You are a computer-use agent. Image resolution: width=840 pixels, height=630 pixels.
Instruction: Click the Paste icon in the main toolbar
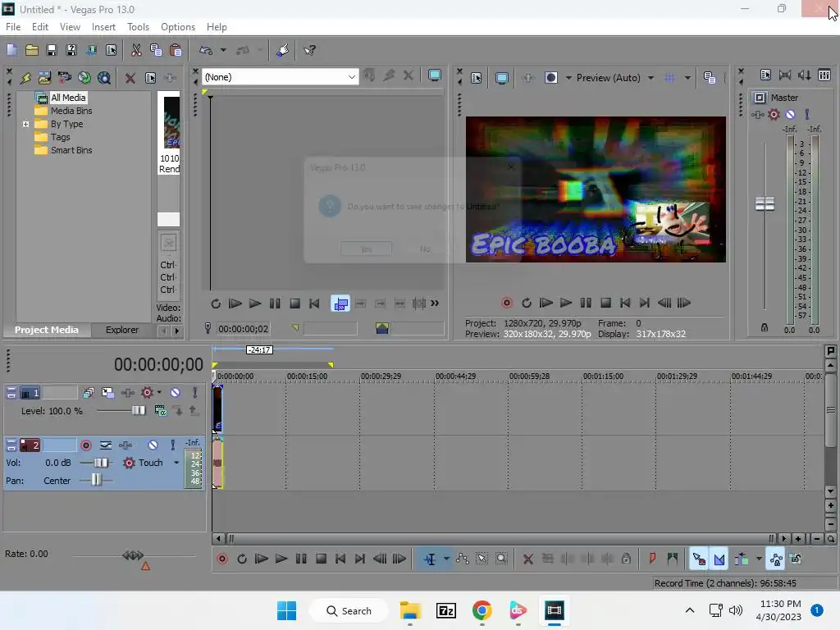[176, 50]
